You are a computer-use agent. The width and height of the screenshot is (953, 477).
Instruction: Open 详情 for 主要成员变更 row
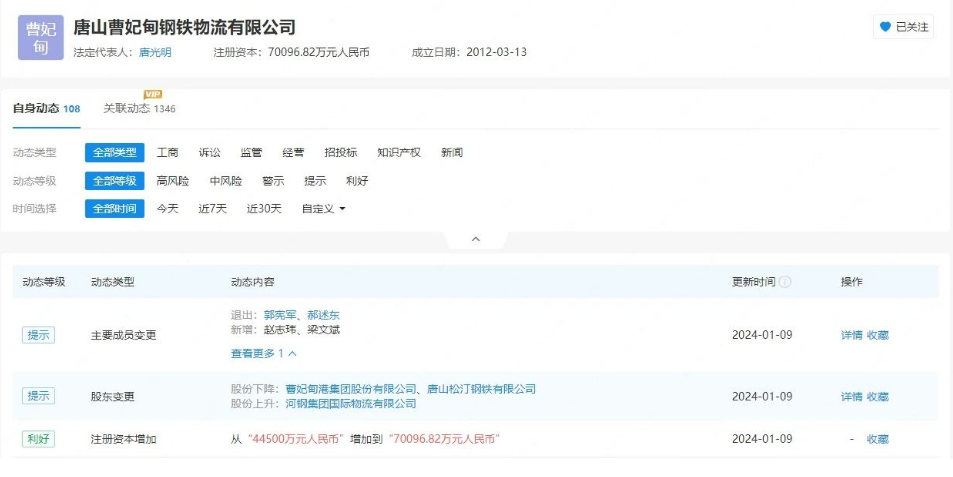click(852, 335)
